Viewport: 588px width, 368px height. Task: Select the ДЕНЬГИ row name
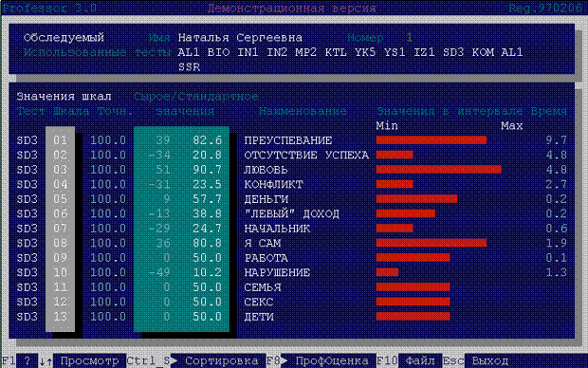click(x=266, y=199)
